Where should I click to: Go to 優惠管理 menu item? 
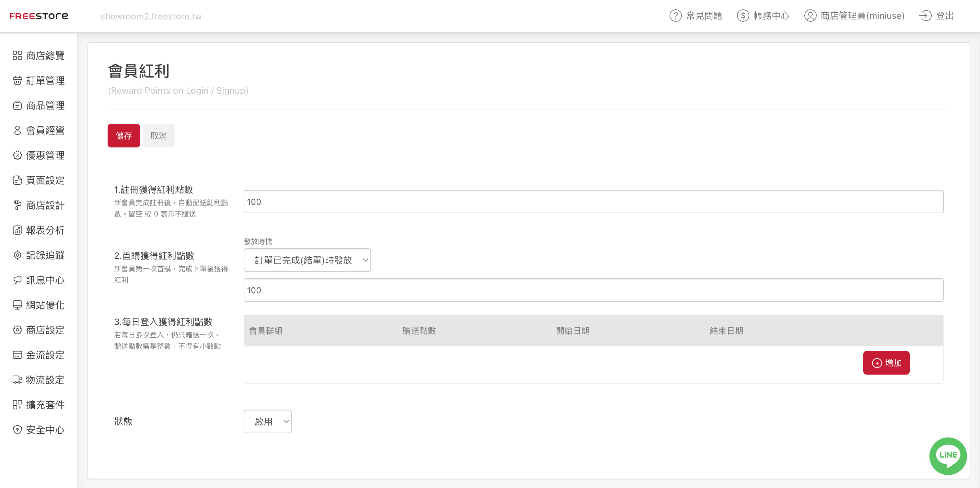(x=45, y=156)
